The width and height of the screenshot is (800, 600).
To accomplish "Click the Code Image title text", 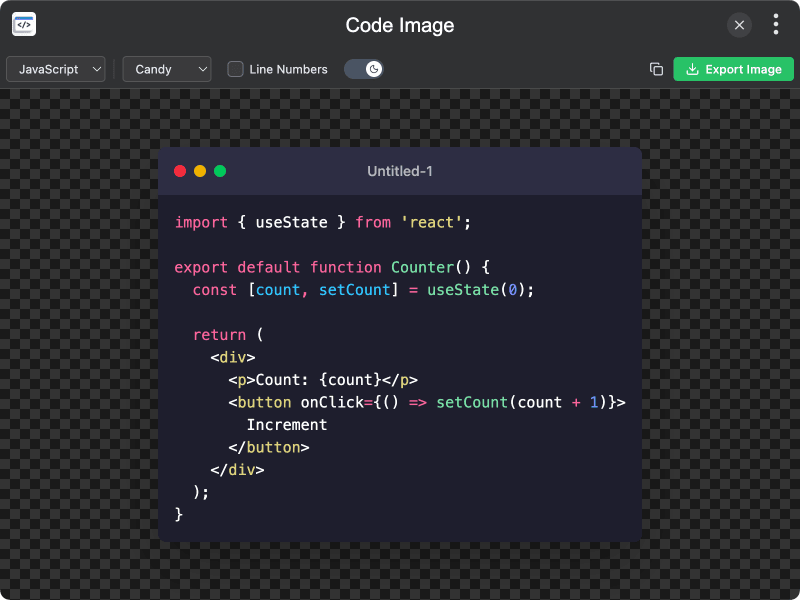I will [400, 25].
